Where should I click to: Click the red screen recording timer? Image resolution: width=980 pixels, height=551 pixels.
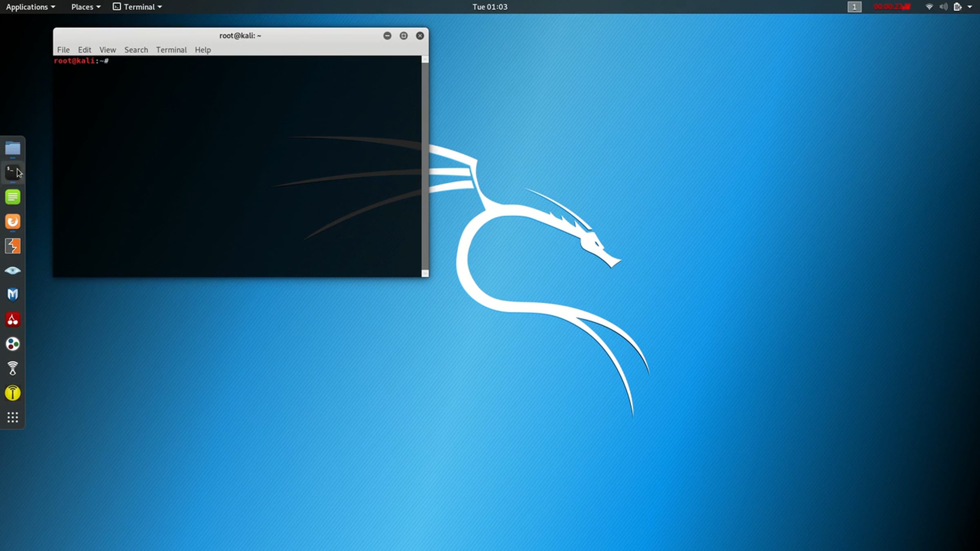892,7
